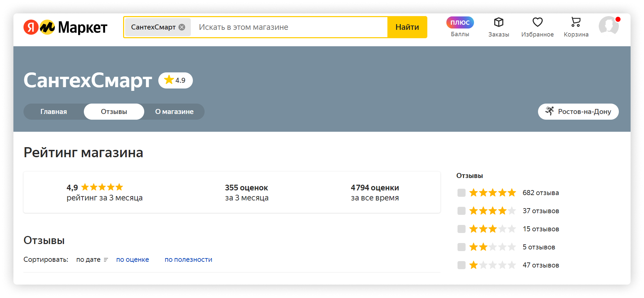Sort reviews по полезности

pos(189,259)
